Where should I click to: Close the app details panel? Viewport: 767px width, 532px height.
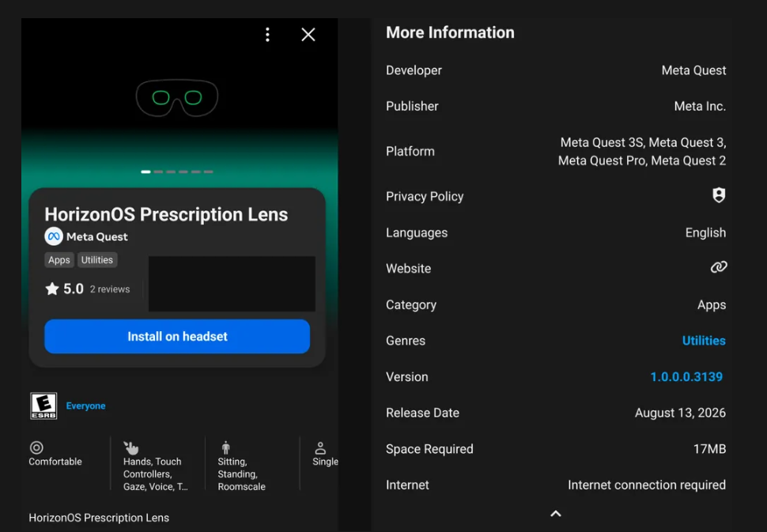pyautogui.click(x=308, y=34)
